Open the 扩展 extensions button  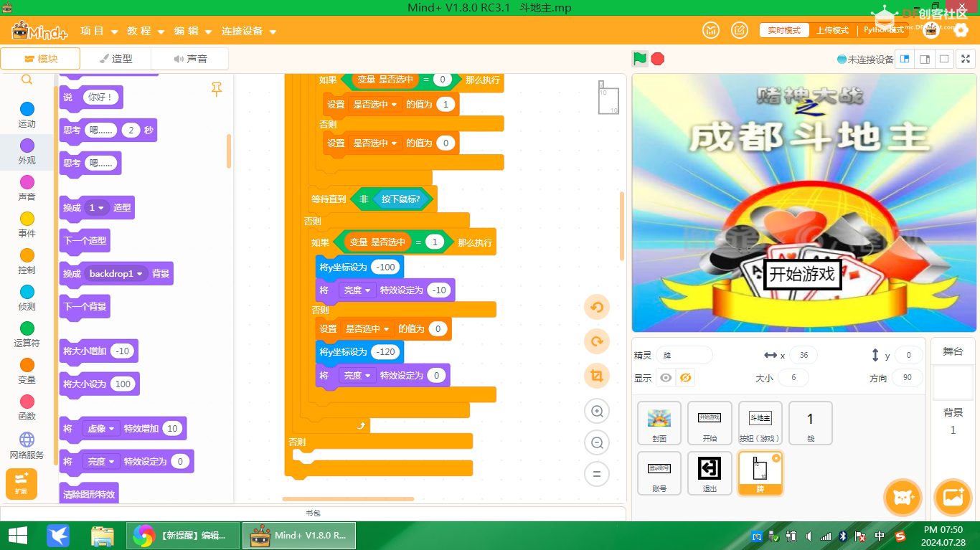click(21, 483)
